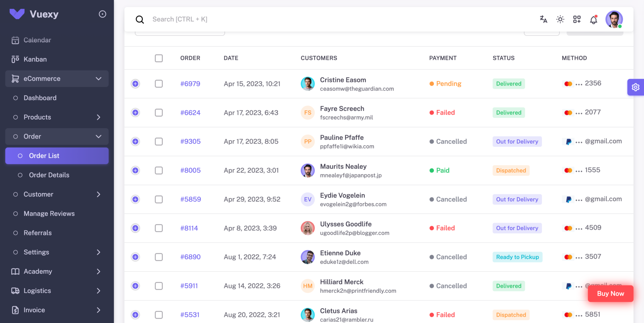Viewport: 644px width, 323px height.
Task: Focus the Search [CTRL + K] field
Action: point(180,19)
